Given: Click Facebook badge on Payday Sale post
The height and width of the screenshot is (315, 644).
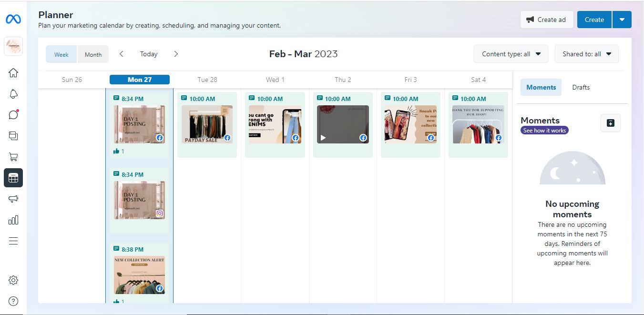Looking at the screenshot, I should [x=227, y=138].
